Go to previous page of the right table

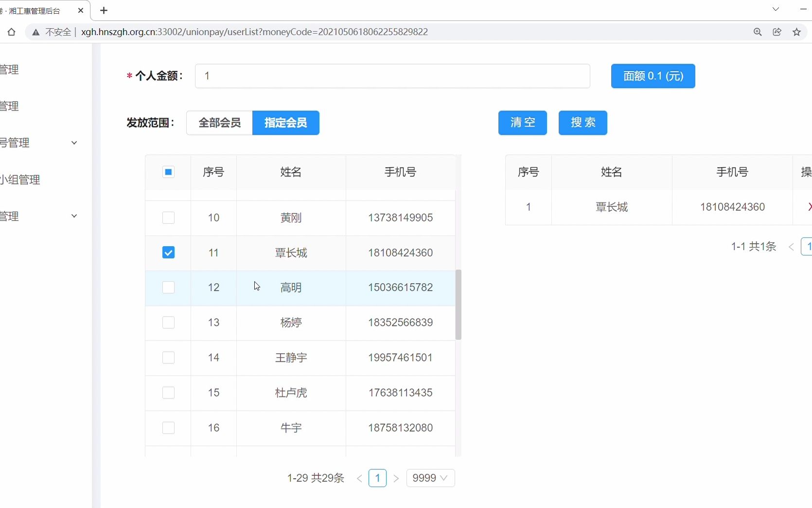pos(792,247)
